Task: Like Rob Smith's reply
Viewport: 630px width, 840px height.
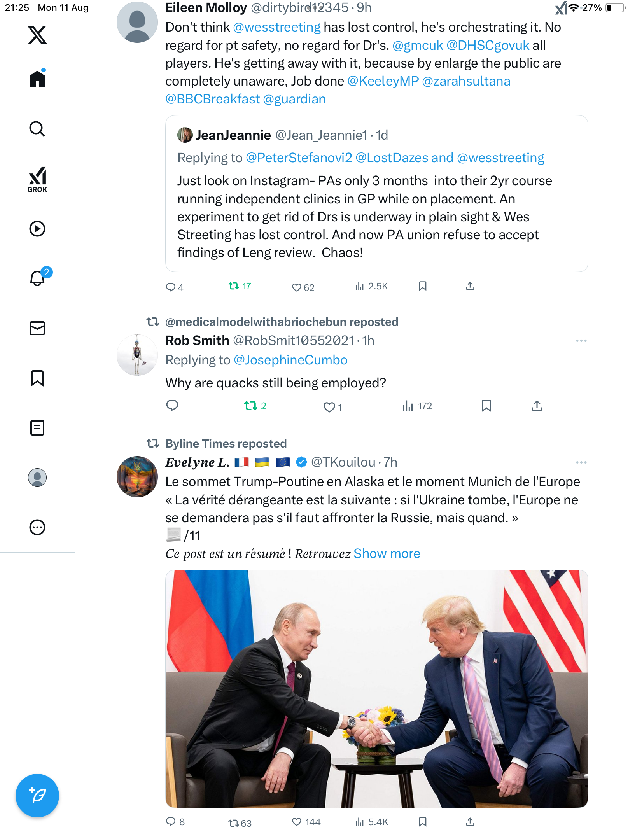Action: pyautogui.click(x=329, y=407)
